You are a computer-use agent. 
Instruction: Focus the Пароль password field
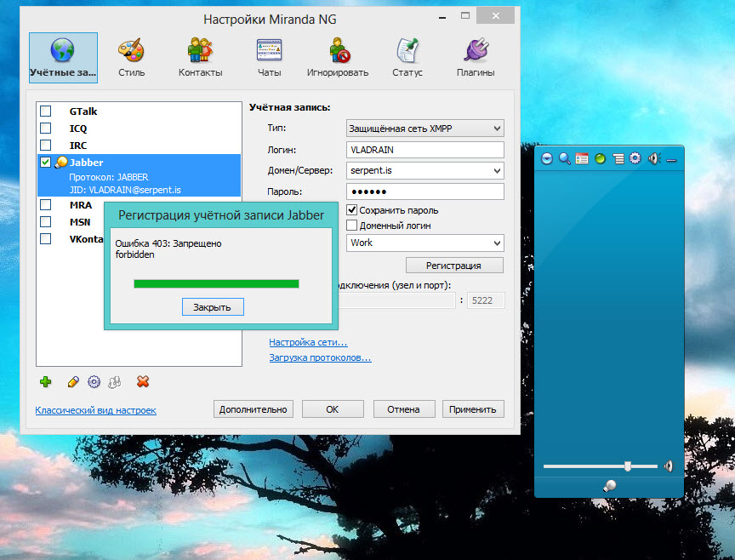424,191
